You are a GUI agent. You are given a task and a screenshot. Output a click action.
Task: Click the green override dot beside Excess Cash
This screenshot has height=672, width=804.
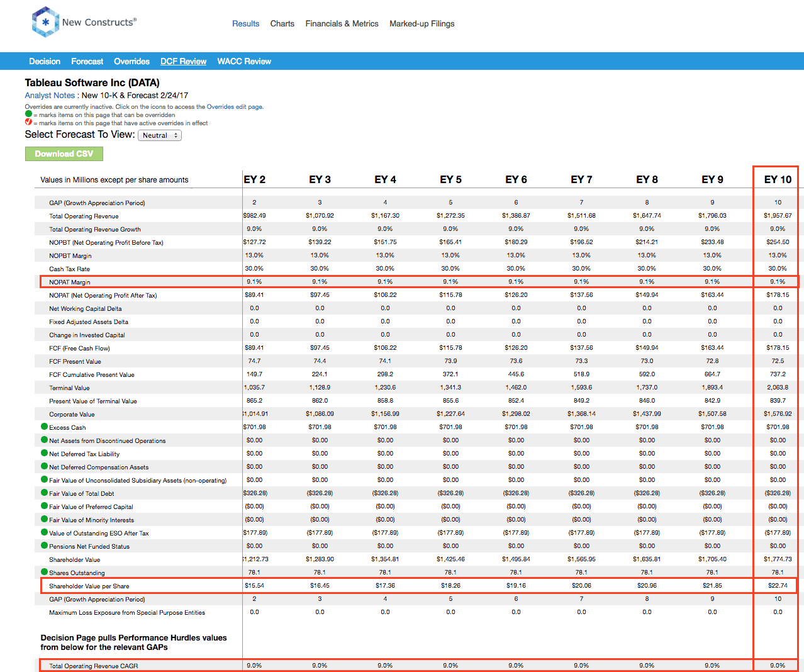pyautogui.click(x=45, y=427)
